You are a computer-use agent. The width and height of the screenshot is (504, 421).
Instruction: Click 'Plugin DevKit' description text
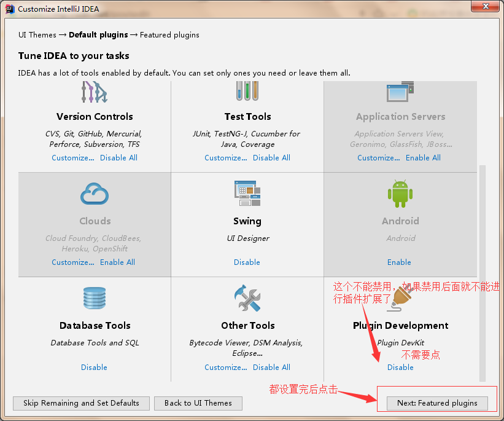(400, 343)
